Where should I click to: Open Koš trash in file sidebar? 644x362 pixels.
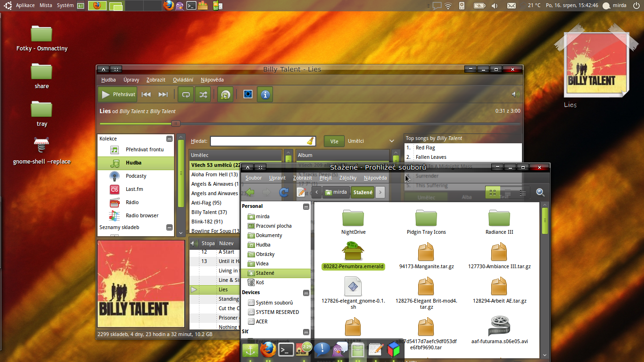click(x=276, y=282)
